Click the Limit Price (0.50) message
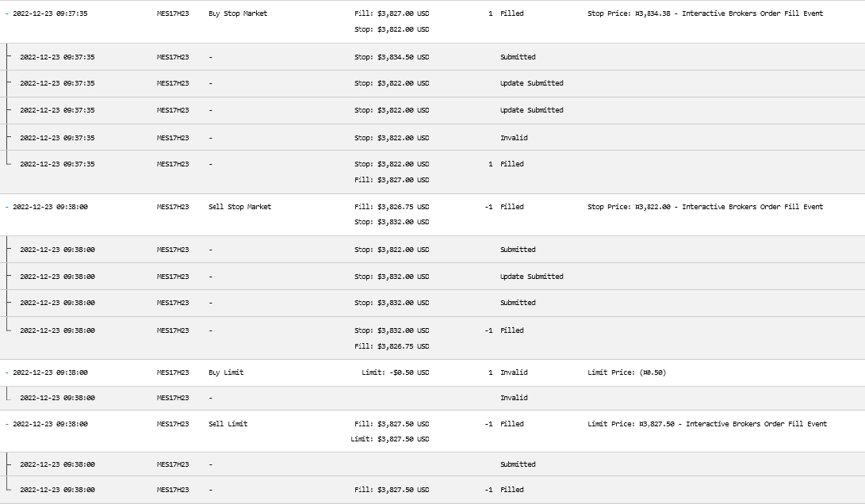The height and width of the screenshot is (504, 865). tap(626, 372)
